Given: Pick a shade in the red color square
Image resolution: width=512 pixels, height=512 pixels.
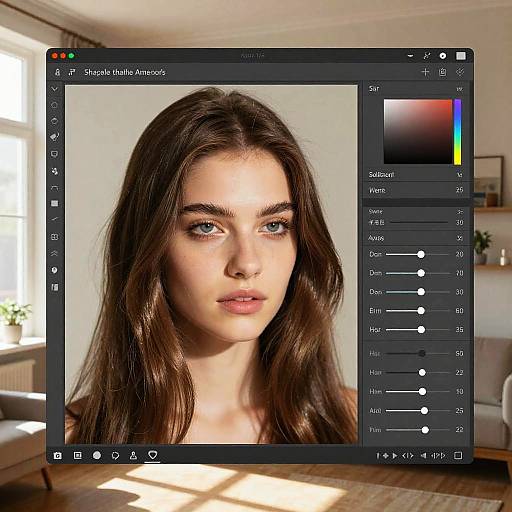Looking at the screenshot, I should point(418,131).
